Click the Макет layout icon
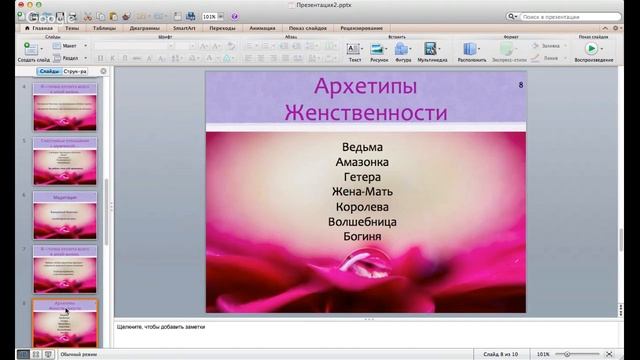 57,46
